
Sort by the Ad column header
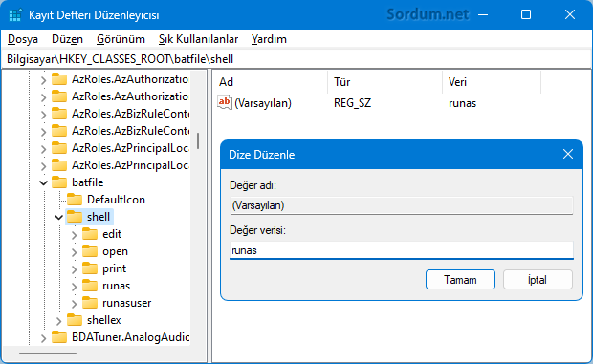270,82
